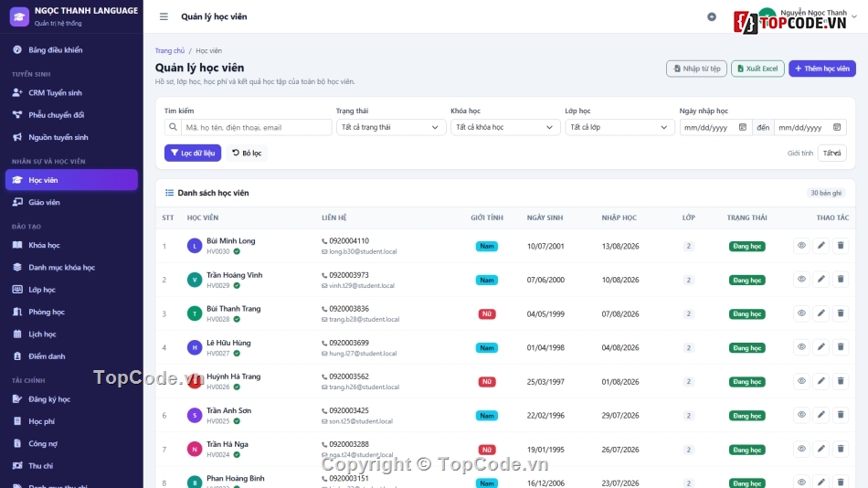The width and height of the screenshot is (868, 488).
Task: Edit student Trần Anh Sơn
Action: click(821, 415)
